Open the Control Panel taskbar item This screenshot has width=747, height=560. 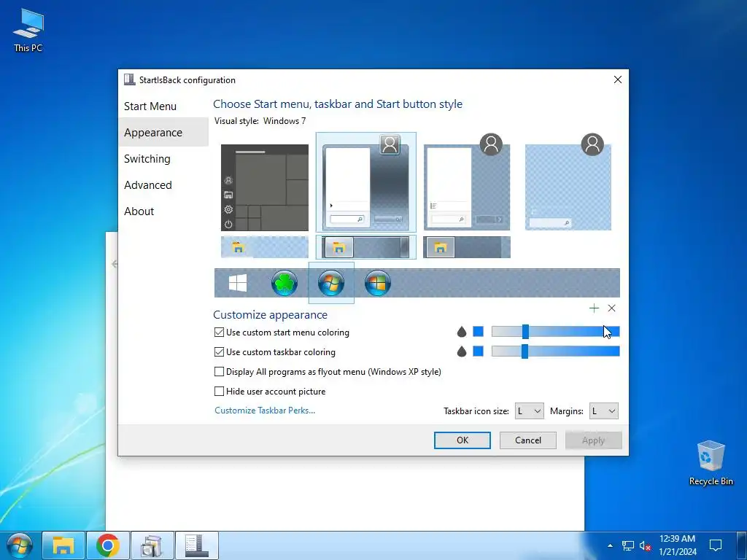click(x=152, y=545)
